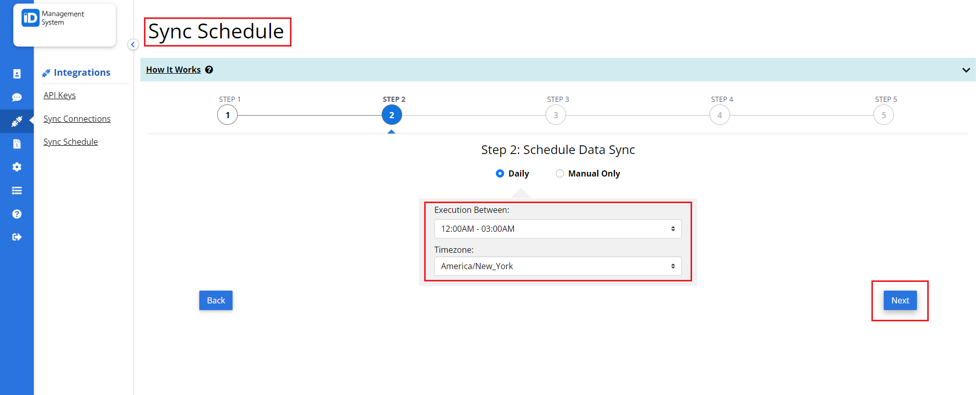Open the ID badge sidebar icon
This screenshot has height=395, width=980.
coord(17,74)
